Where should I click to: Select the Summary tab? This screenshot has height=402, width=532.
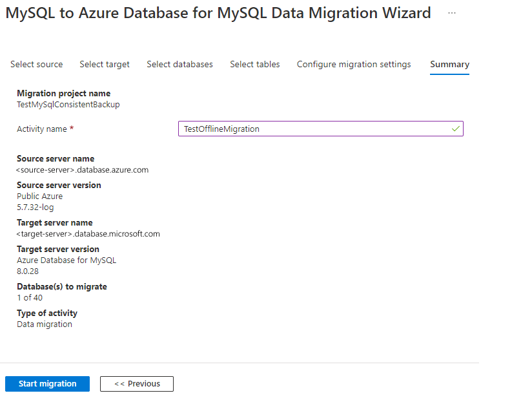coord(449,64)
